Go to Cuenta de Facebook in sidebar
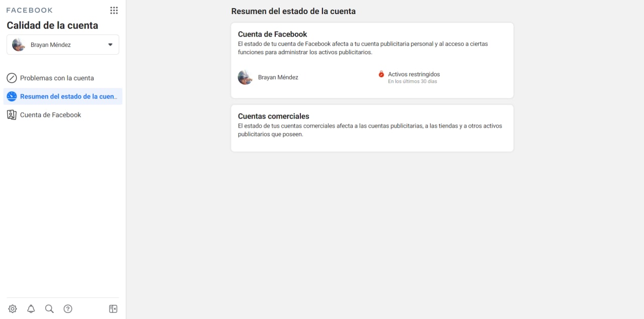This screenshot has height=319, width=644. tap(63, 115)
